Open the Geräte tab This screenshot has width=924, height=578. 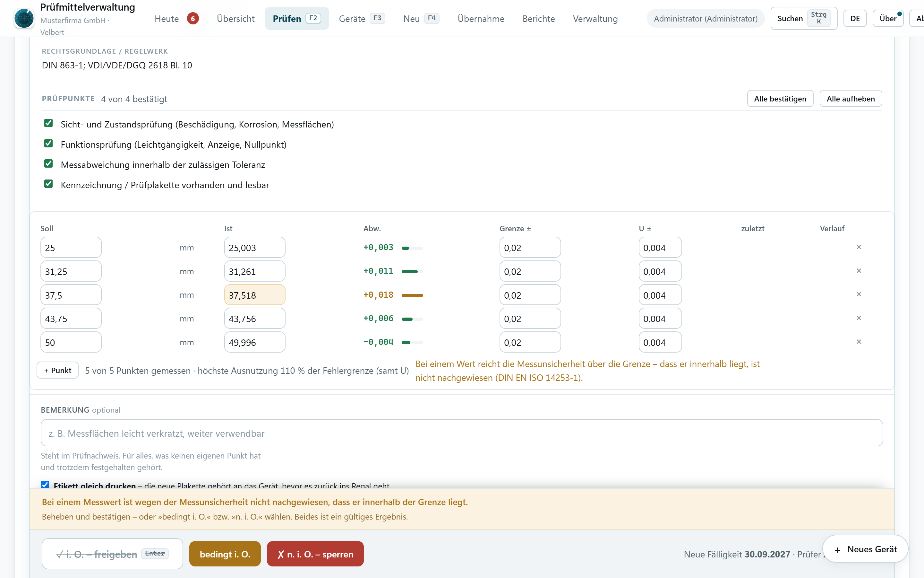pos(362,18)
